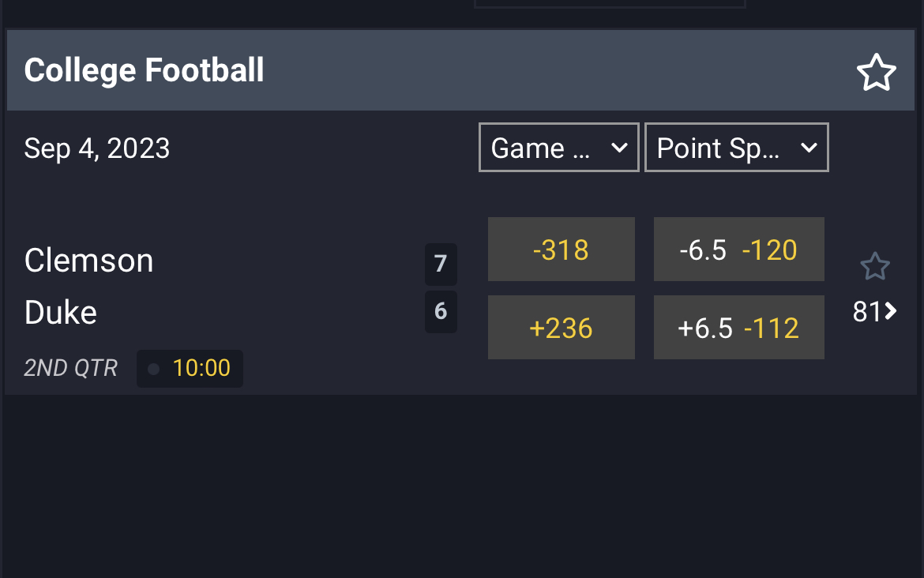
Task: Open the Clemson team name link
Action: tap(88, 261)
